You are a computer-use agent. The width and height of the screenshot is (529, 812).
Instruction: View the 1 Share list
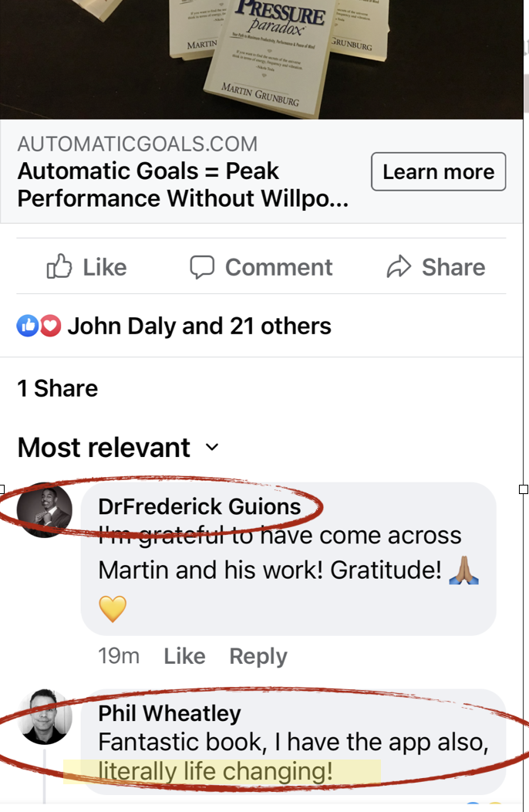(x=58, y=388)
